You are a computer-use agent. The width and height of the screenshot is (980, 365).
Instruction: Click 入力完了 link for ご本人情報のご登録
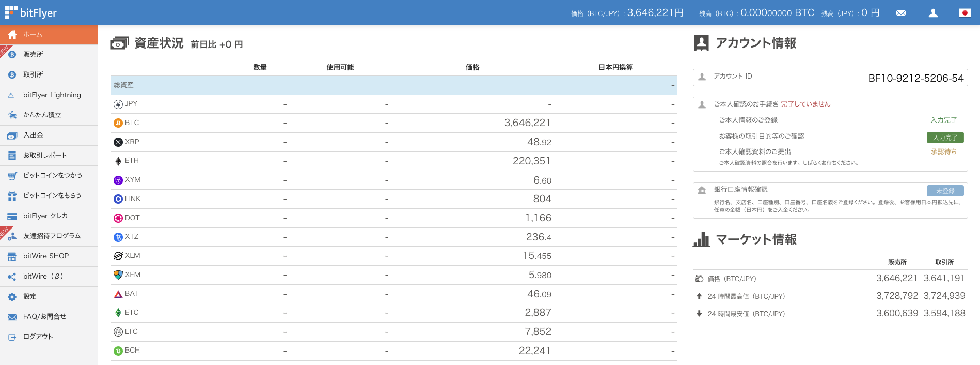944,120
